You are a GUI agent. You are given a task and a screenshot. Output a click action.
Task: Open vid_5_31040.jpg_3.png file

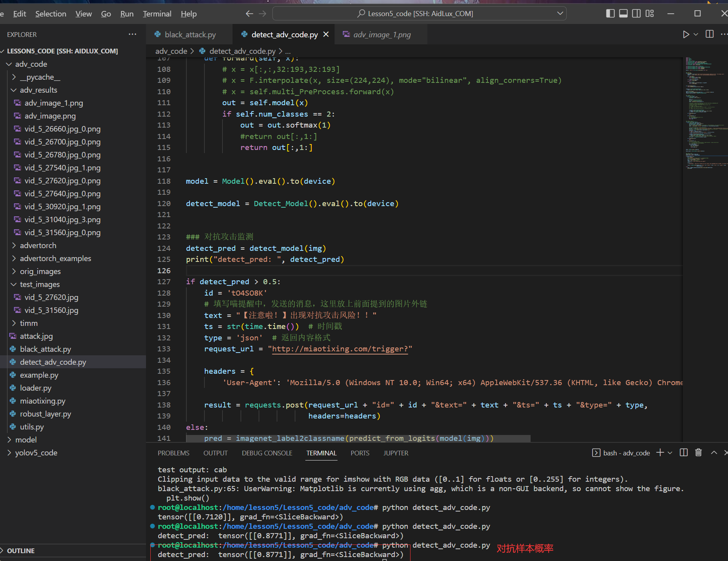(73, 219)
